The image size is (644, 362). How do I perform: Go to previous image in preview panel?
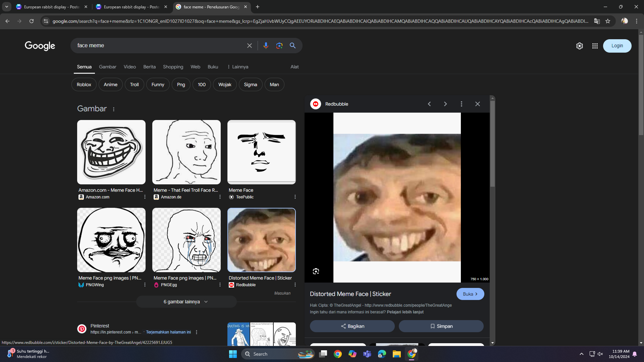click(x=429, y=104)
